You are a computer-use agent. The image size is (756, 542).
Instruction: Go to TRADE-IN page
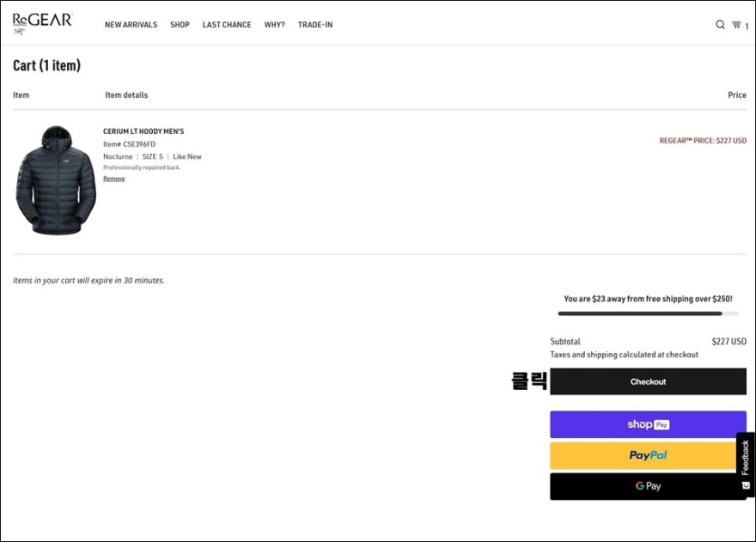pyautogui.click(x=315, y=25)
